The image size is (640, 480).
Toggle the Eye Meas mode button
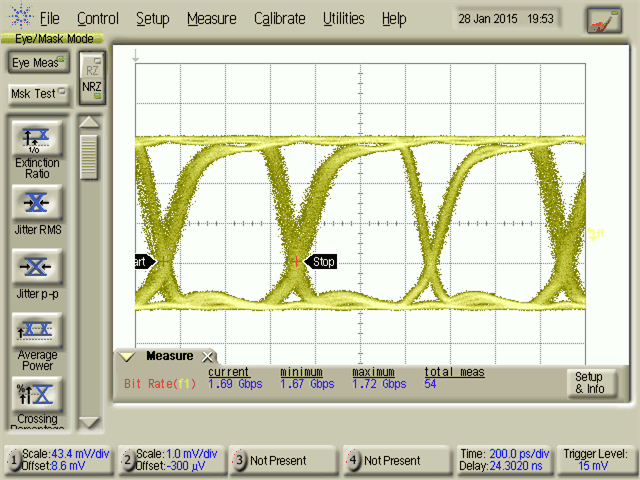(36, 63)
